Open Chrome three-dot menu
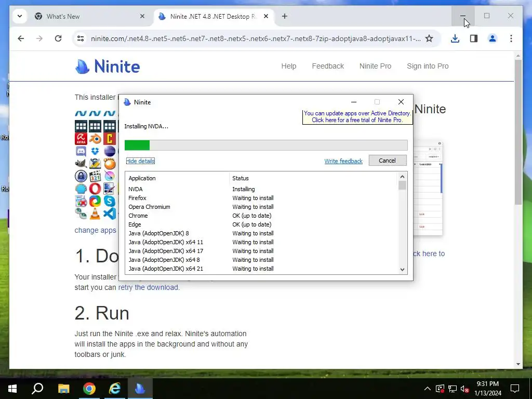This screenshot has width=532, height=399. pos(511,38)
